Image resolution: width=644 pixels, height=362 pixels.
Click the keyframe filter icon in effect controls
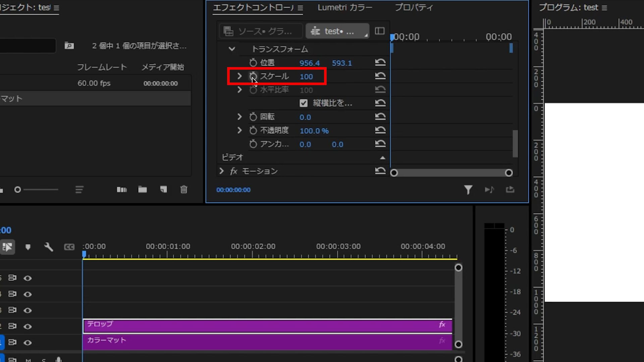[x=468, y=190]
